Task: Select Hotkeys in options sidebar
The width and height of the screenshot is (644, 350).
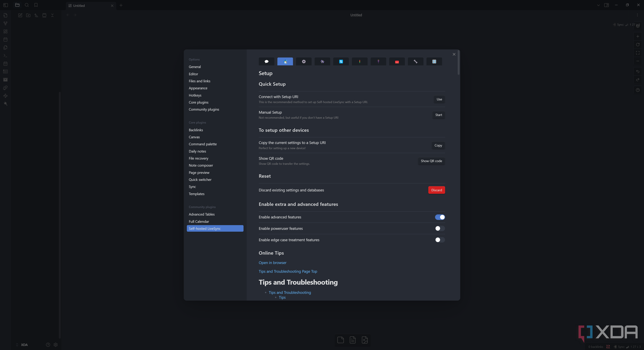Action: point(195,95)
